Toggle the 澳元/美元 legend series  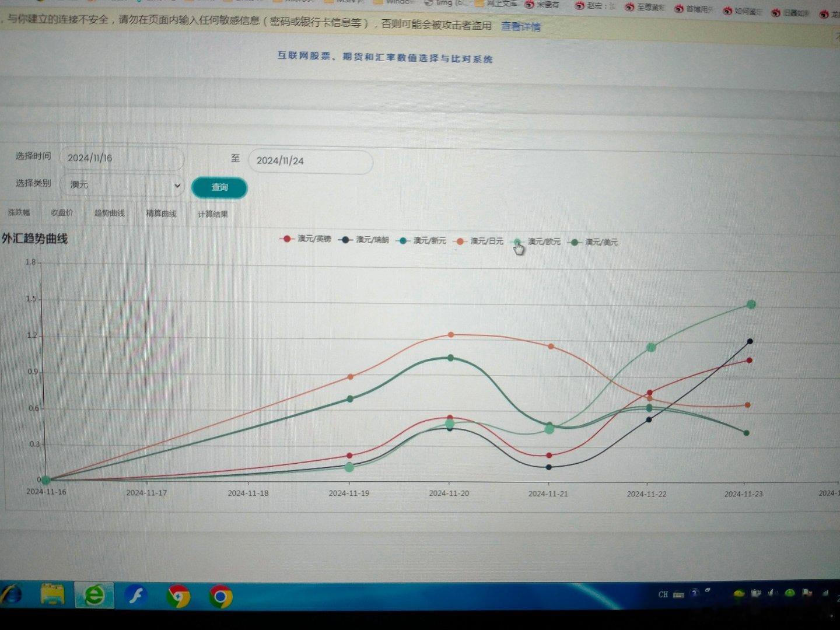click(593, 242)
